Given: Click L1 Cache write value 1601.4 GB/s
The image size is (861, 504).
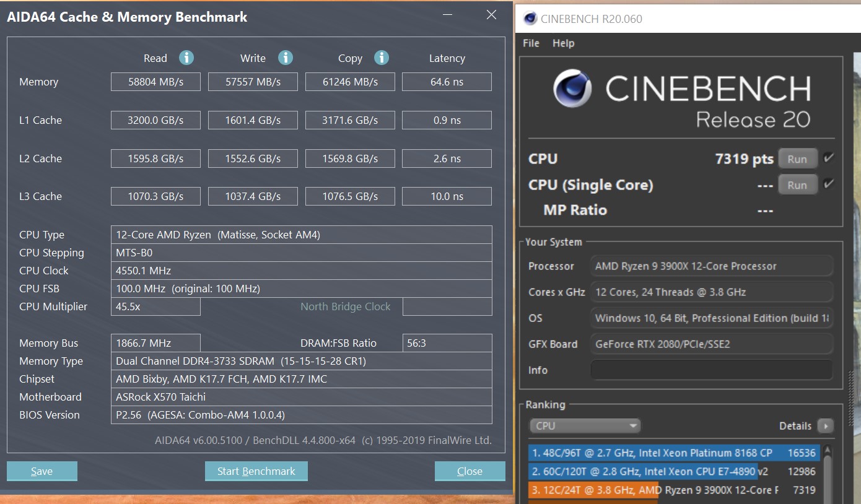Looking at the screenshot, I should pos(253,120).
